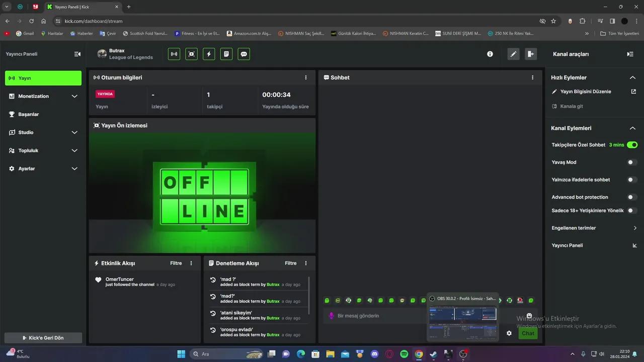Collapse the Kanal Eylemleri section
This screenshot has width=644, height=362.
click(633, 128)
